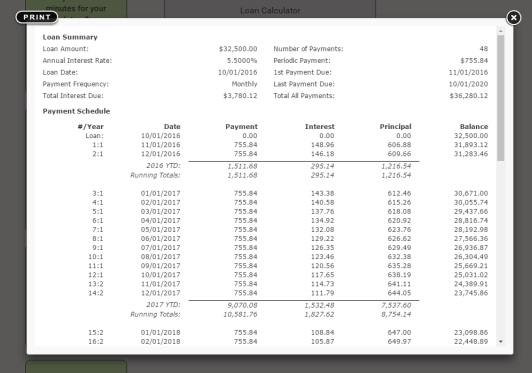Click the balance 25,669.21
The width and height of the screenshot is (532, 373).
pyautogui.click(x=471, y=266)
